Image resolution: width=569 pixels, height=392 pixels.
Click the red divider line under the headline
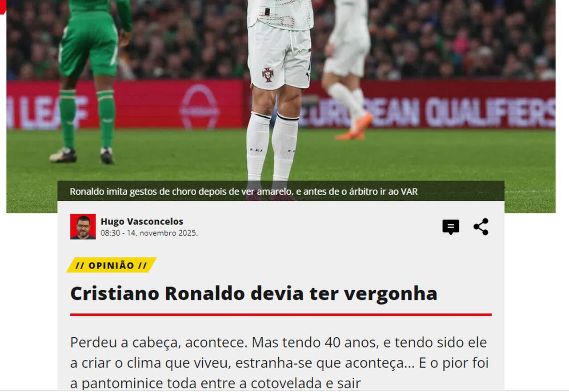[281, 315]
